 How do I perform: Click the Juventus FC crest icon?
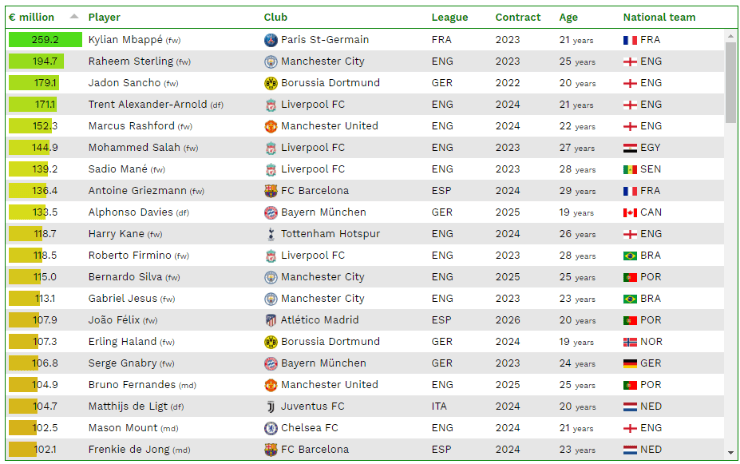[x=270, y=406]
